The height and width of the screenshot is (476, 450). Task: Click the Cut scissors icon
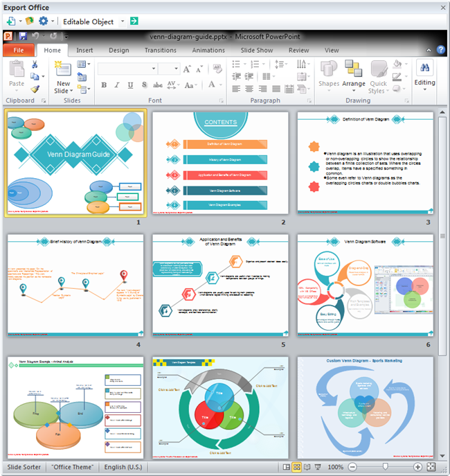coord(35,64)
